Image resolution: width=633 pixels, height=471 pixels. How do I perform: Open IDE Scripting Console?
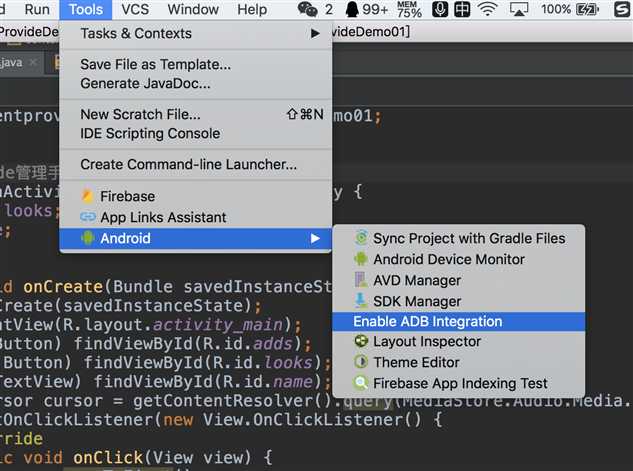(x=196, y=134)
